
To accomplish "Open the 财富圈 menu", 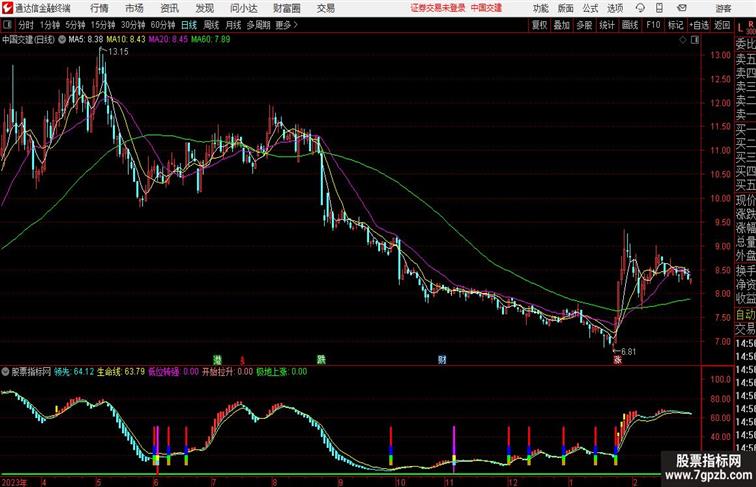I will [286, 8].
